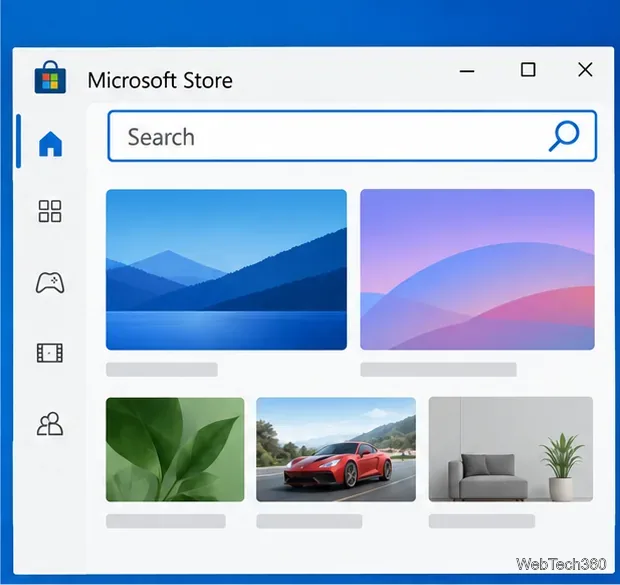
Task: Open the gray sofa room thumbnail
Action: tap(511, 449)
